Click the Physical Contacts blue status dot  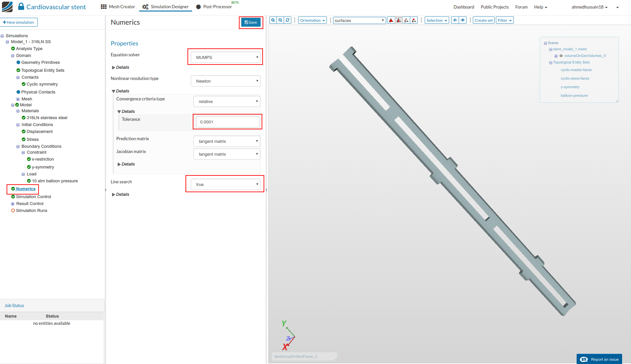[x=18, y=92]
